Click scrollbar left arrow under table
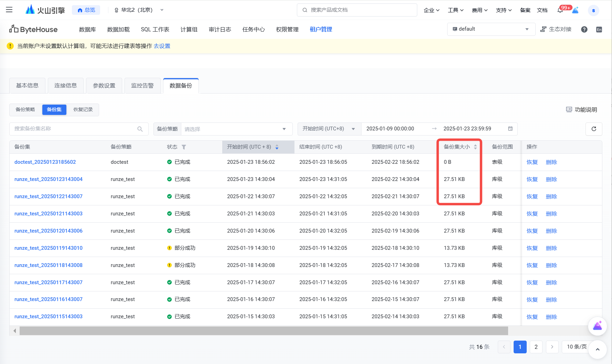This screenshot has width=612, height=364. pyautogui.click(x=14, y=331)
